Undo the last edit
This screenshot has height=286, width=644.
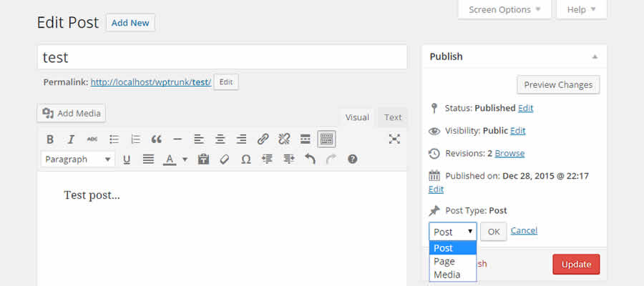click(x=310, y=159)
